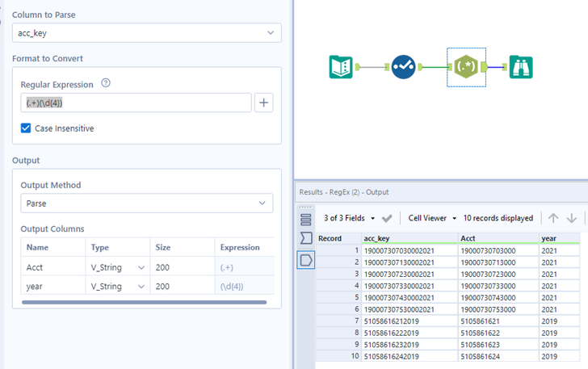This screenshot has width=588, height=369.
Task: Jump to previous record with up arrow
Action: [x=553, y=218]
